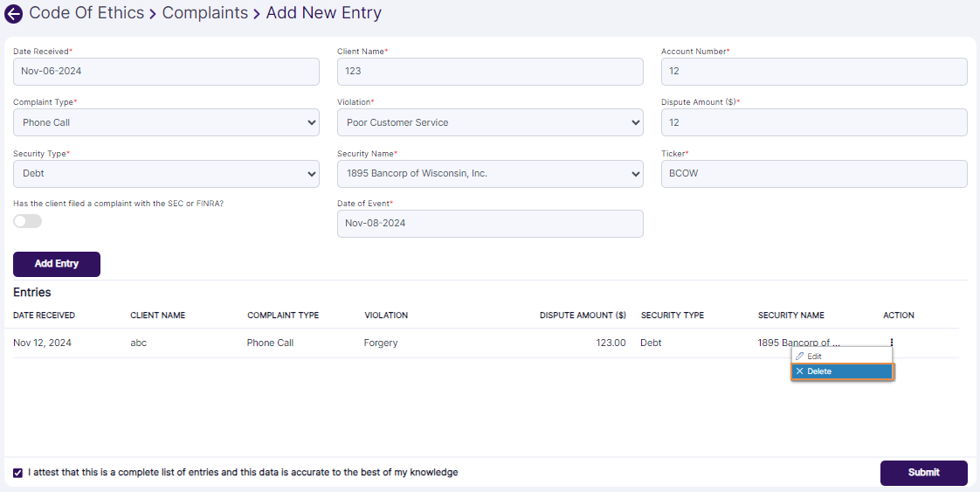Open the Security Name dropdown

[x=490, y=174]
